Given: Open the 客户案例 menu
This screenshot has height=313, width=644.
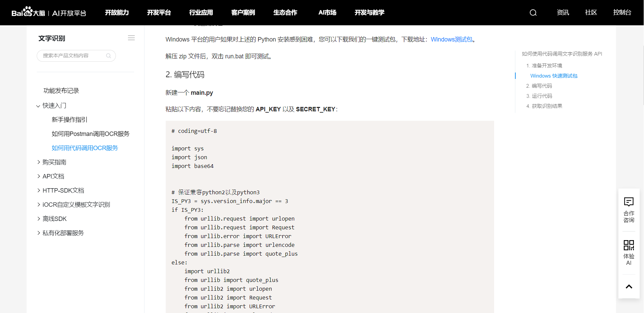Looking at the screenshot, I should [243, 12].
